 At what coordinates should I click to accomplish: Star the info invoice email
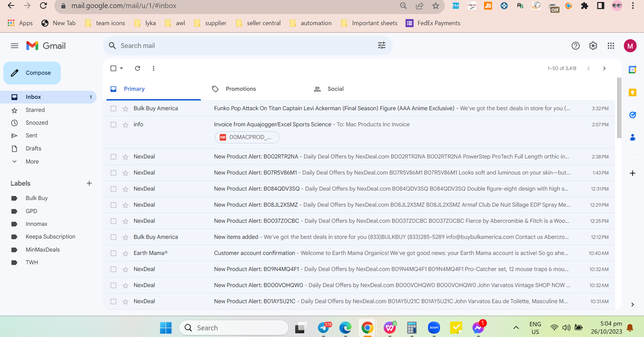(x=125, y=125)
